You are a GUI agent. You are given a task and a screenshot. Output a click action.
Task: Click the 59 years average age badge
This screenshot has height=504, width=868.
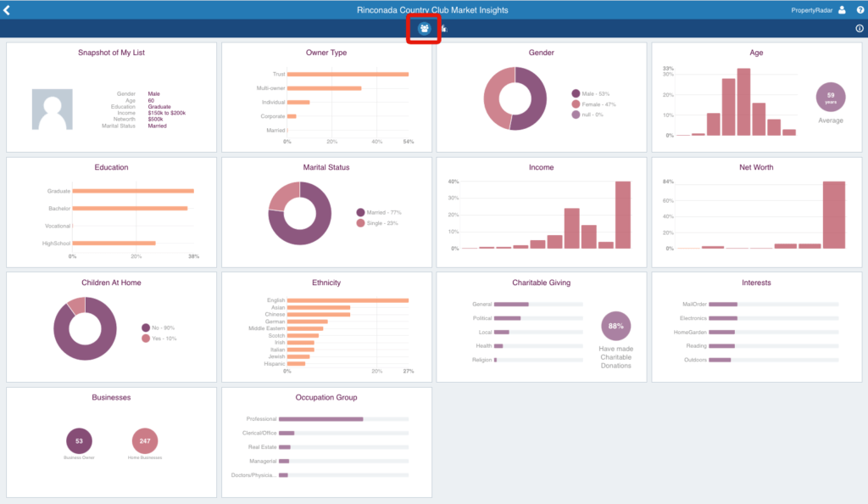[x=831, y=97]
